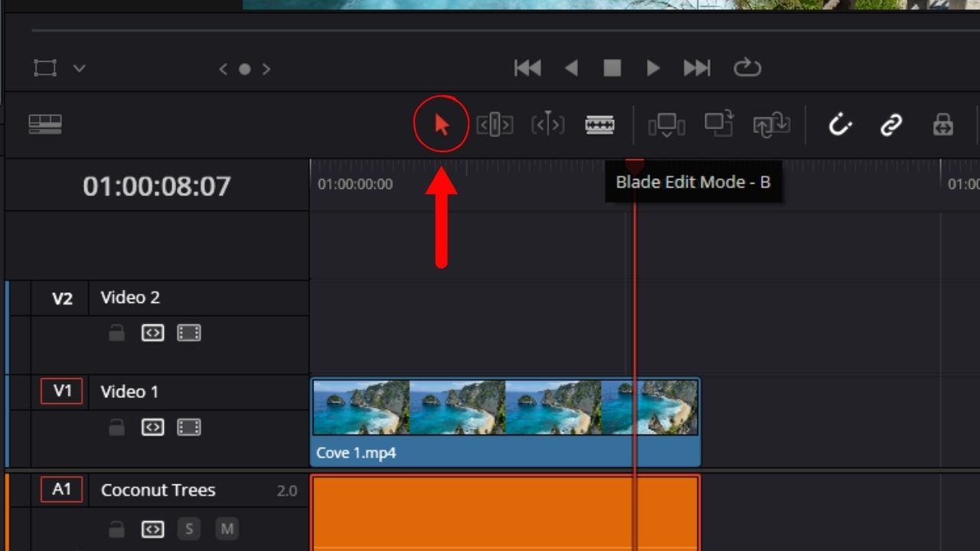This screenshot has width=980, height=551.
Task: Lock the Video 1 track
Action: pos(116,427)
